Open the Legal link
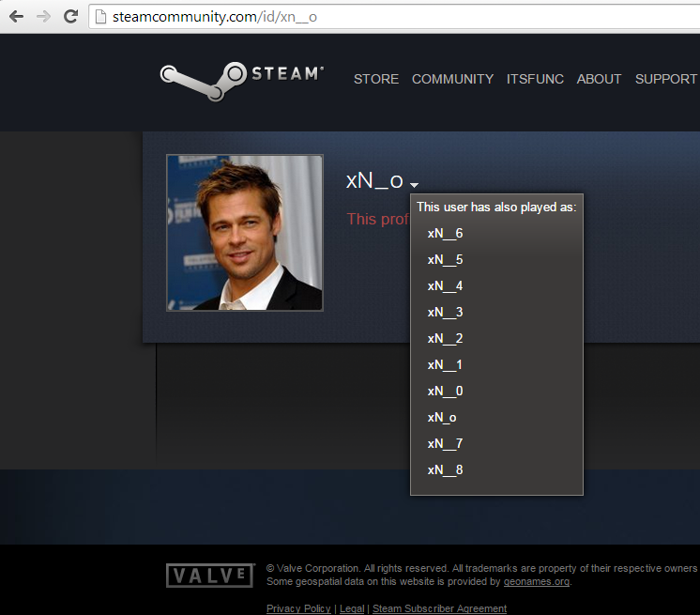 point(352,608)
